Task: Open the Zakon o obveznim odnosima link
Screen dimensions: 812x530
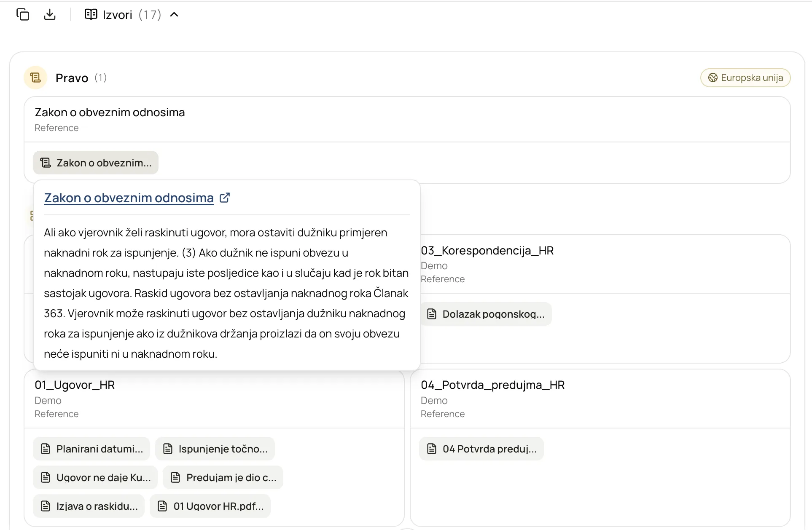Action: pyautogui.click(x=129, y=198)
